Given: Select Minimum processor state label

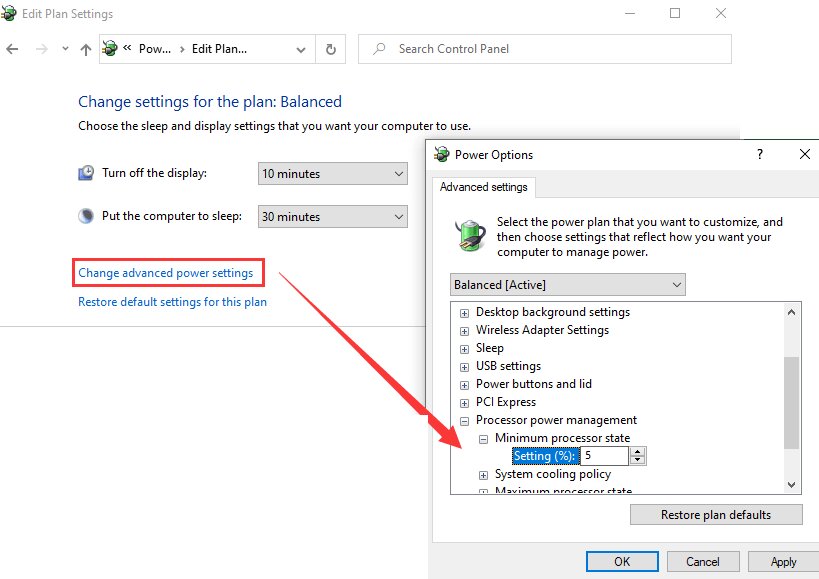Looking at the screenshot, I should 563,438.
